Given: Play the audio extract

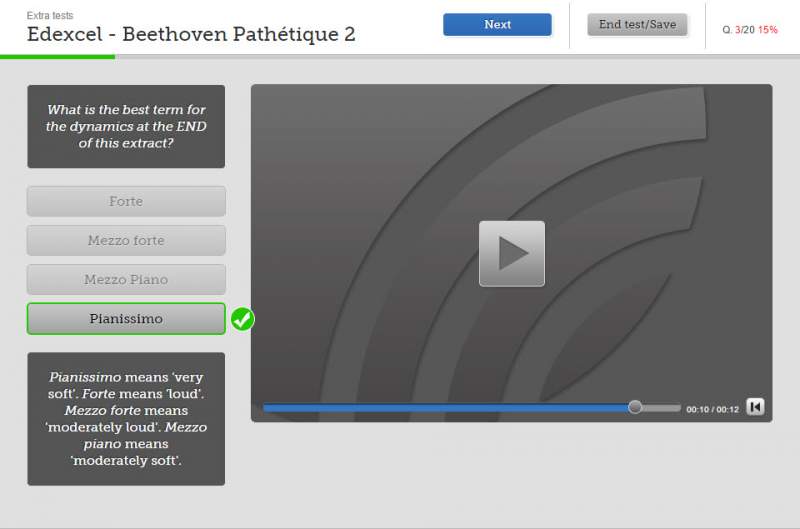Looking at the screenshot, I should pos(512,254).
